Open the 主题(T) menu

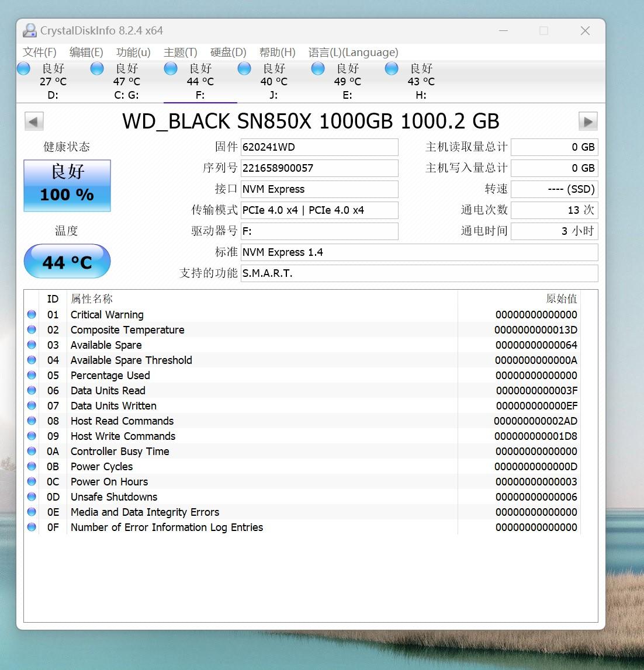181,52
